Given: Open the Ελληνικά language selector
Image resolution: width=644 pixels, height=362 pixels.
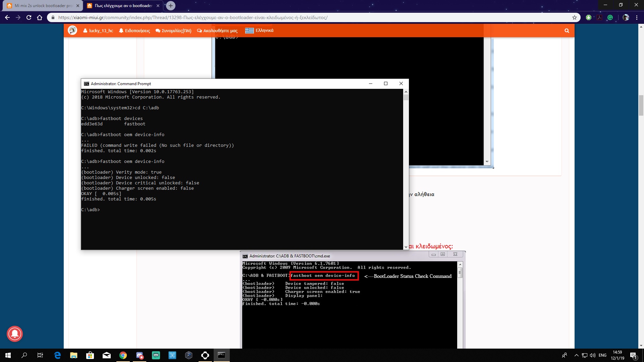Looking at the screenshot, I should 259,31.
